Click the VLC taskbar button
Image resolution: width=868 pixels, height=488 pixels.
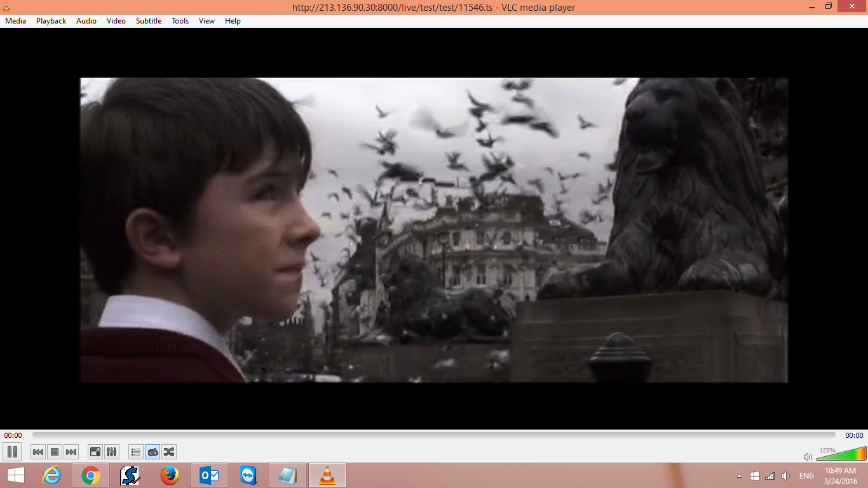point(327,475)
